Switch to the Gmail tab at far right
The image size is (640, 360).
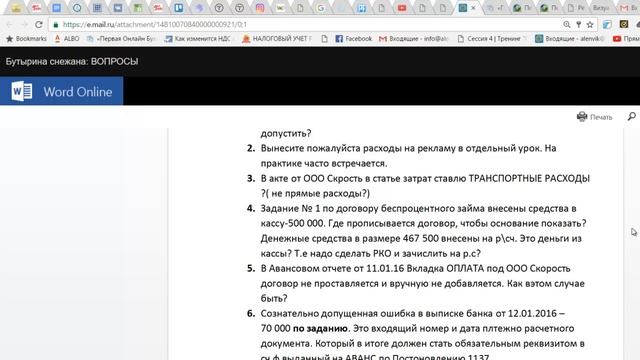click(x=629, y=8)
